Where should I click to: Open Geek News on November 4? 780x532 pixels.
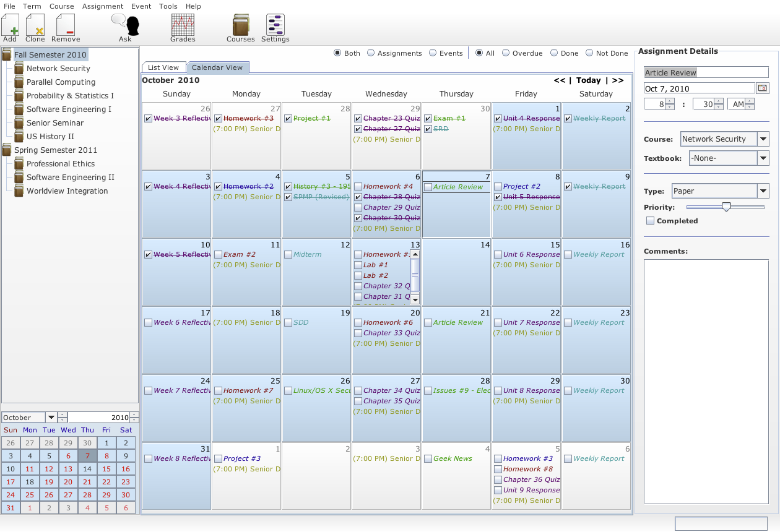tap(453, 458)
